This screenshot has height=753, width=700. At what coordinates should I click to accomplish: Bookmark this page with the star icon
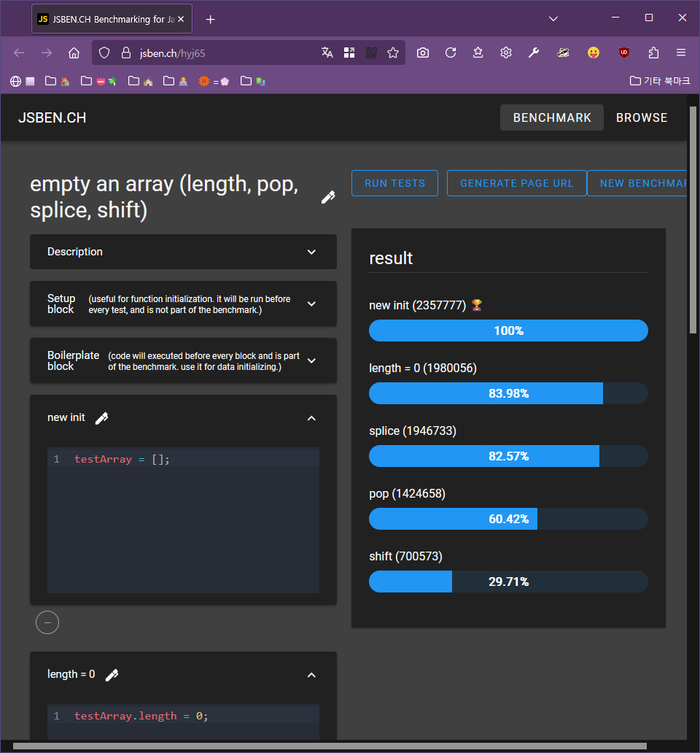pyautogui.click(x=393, y=53)
